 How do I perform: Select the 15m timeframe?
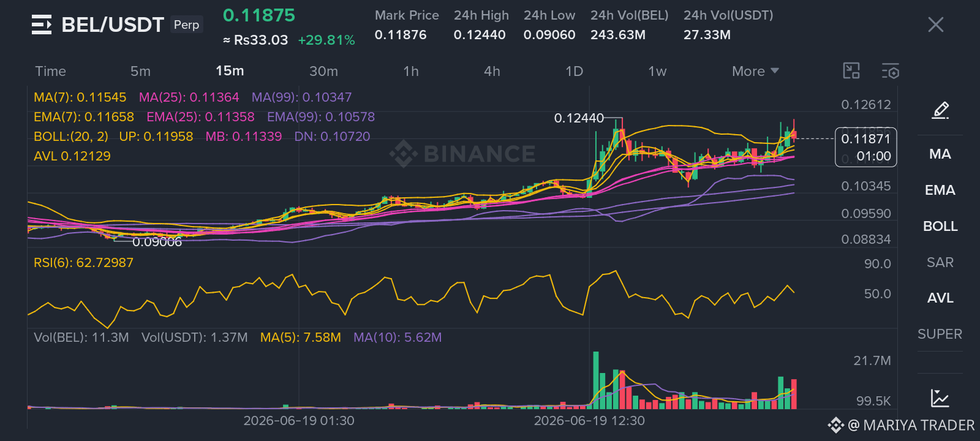click(230, 71)
